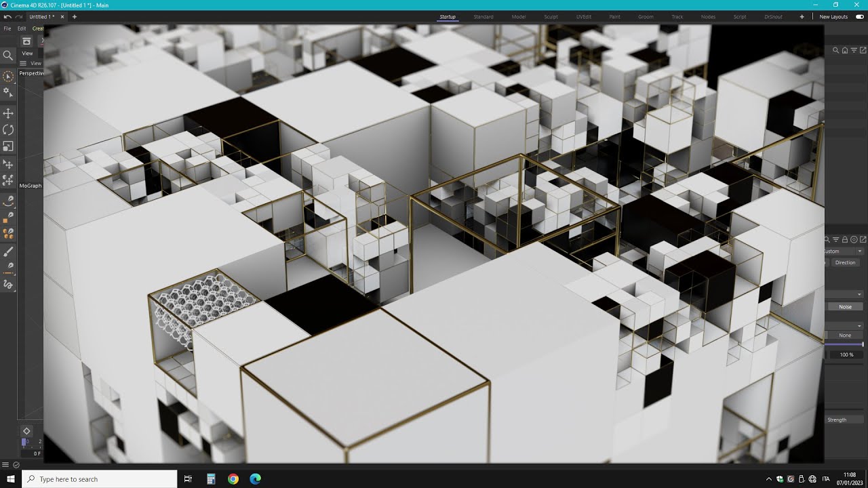This screenshot has width=868, height=488.
Task: Click the None button
Action: pyautogui.click(x=845, y=335)
